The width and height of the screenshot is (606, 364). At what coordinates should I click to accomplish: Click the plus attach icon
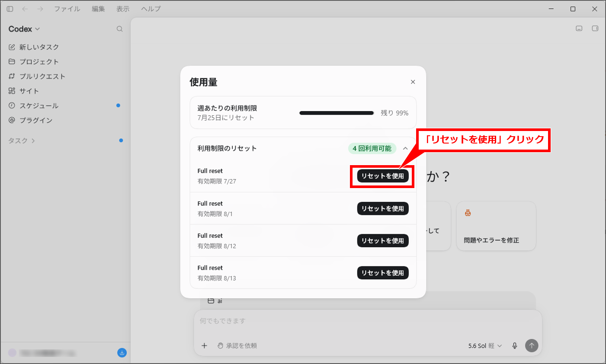(204, 345)
